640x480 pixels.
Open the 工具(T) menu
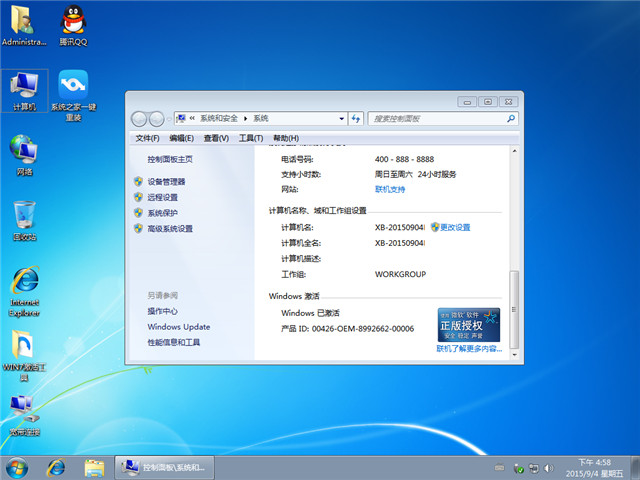point(251,138)
